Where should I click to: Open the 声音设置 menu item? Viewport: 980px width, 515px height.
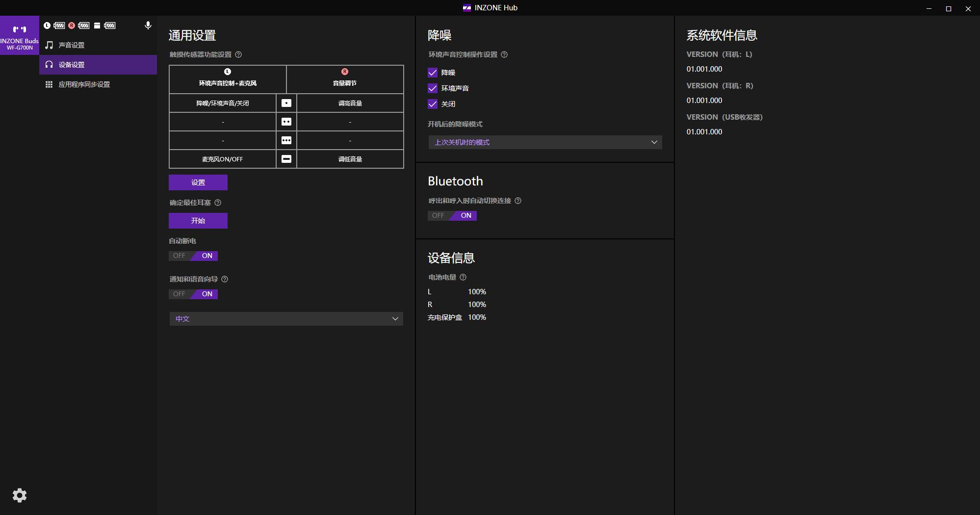[72, 45]
